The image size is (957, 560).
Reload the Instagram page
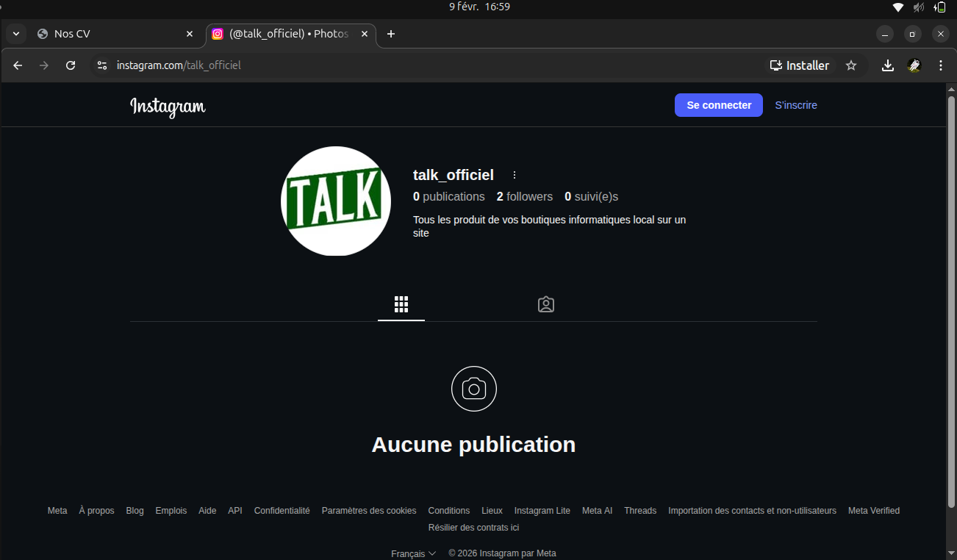pos(71,65)
